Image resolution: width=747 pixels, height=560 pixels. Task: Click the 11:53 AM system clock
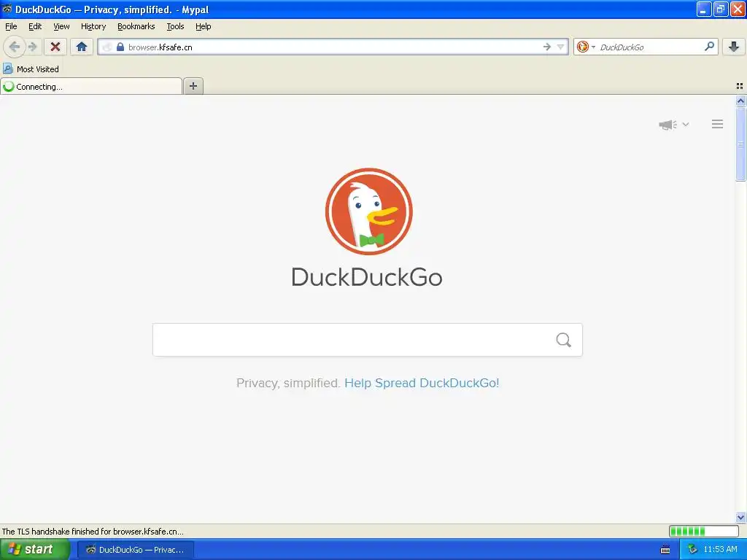pos(720,549)
